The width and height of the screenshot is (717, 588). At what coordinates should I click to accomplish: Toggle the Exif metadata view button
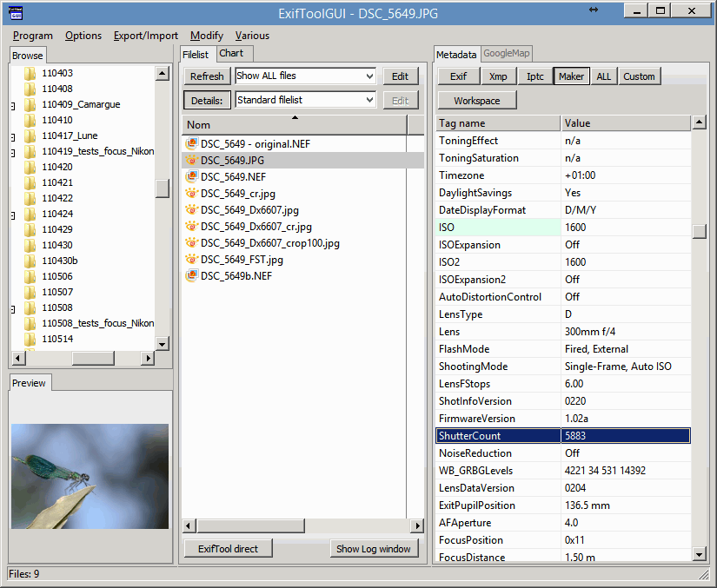[458, 76]
